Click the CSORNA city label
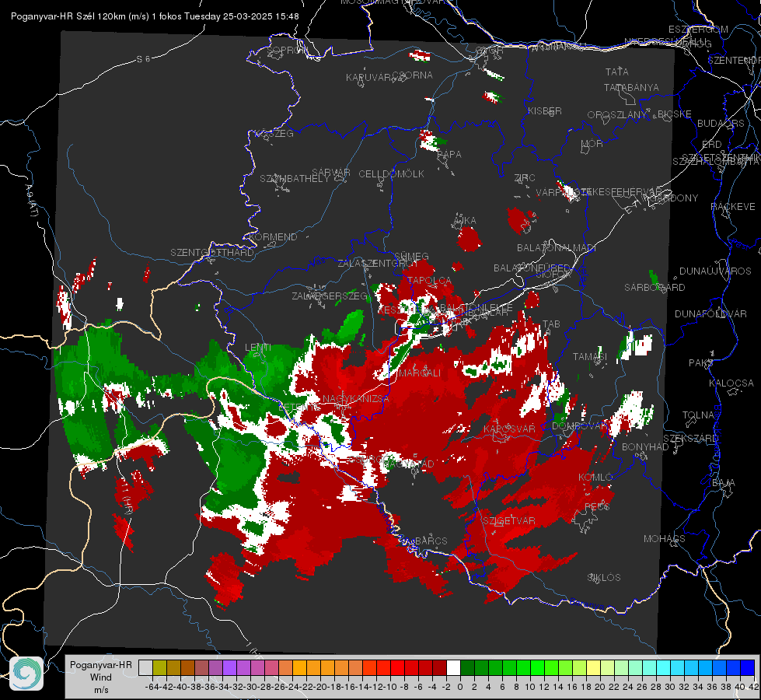 (413, 75)
